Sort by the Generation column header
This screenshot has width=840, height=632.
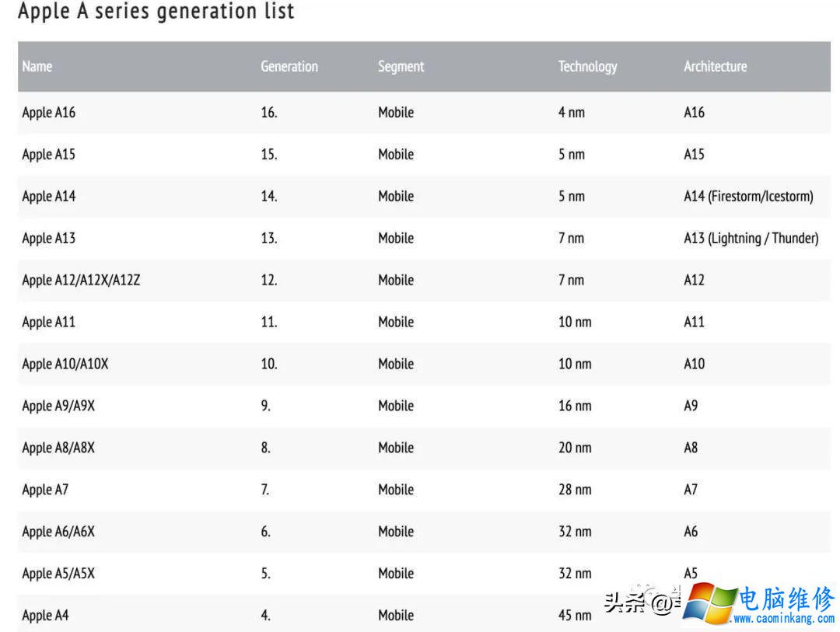click(x=289, y=67)
